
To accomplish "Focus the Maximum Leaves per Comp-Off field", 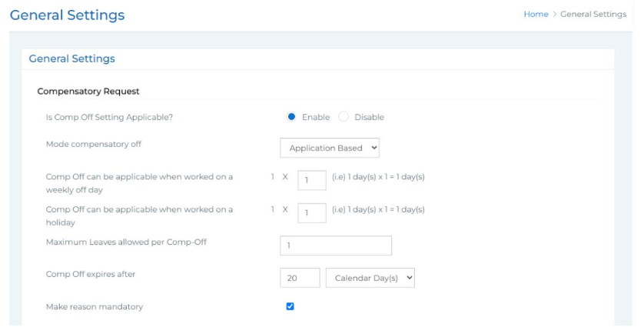I will click(x=336, y=245).
